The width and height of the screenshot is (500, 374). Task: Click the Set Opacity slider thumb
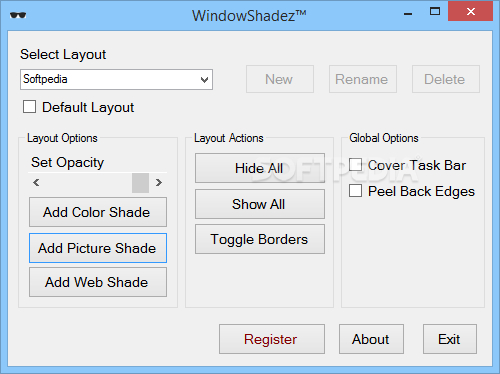(x=140, y=183)
